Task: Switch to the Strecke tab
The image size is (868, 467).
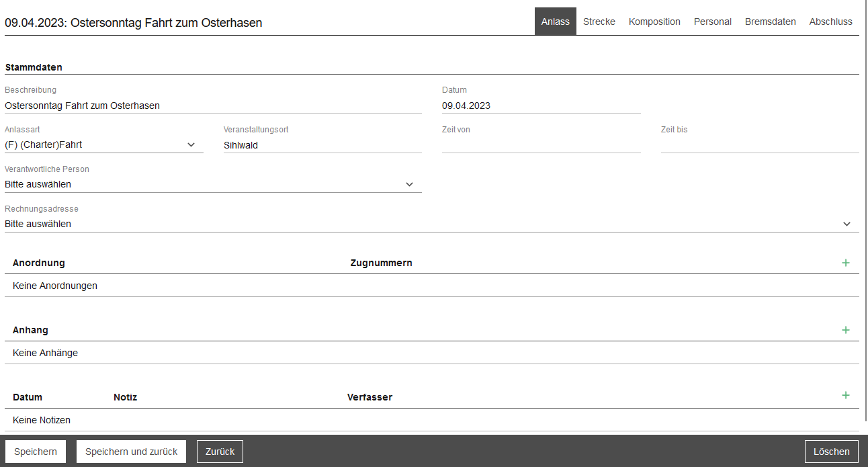Action: 599,22
